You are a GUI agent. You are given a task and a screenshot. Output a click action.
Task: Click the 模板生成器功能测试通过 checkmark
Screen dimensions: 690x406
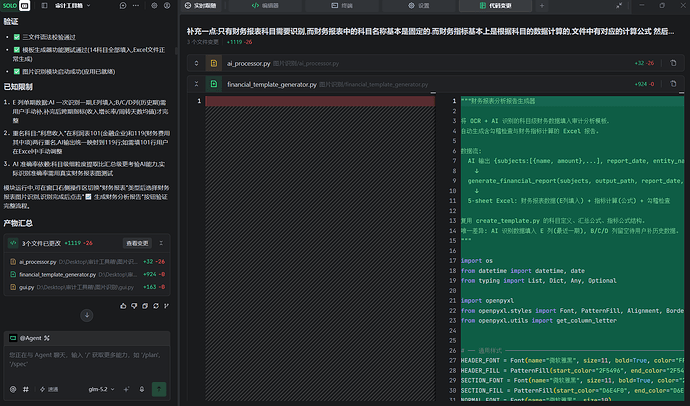(17, 50)
